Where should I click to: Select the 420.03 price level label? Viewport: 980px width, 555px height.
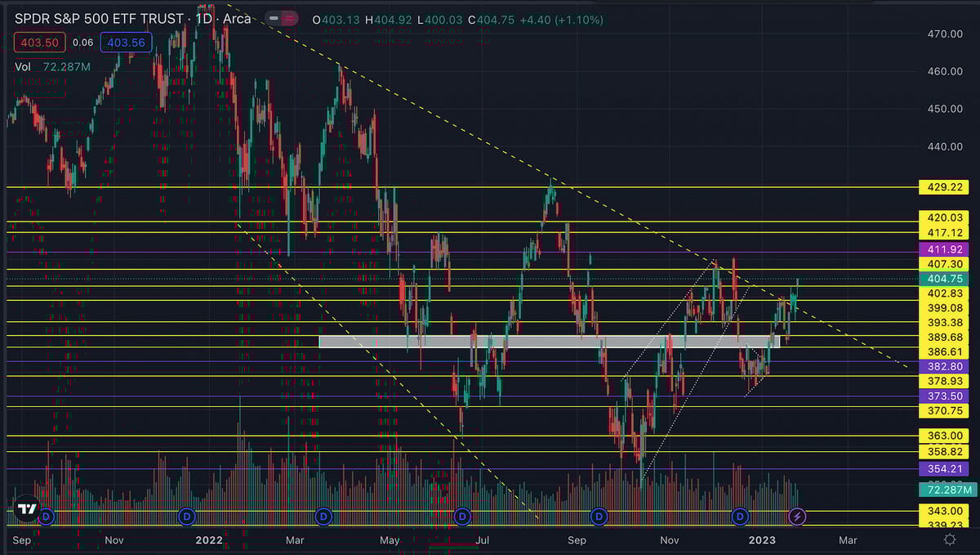click(946, 218)
